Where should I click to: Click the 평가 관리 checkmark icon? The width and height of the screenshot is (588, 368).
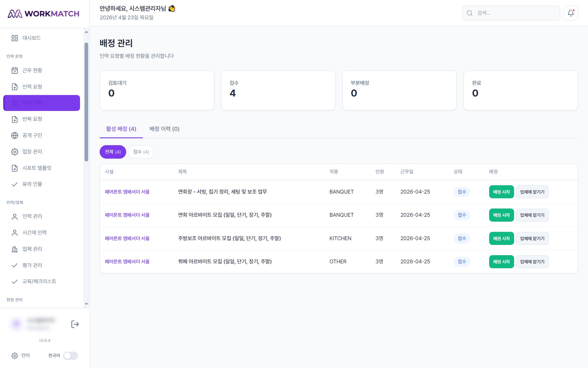(15, 265)
